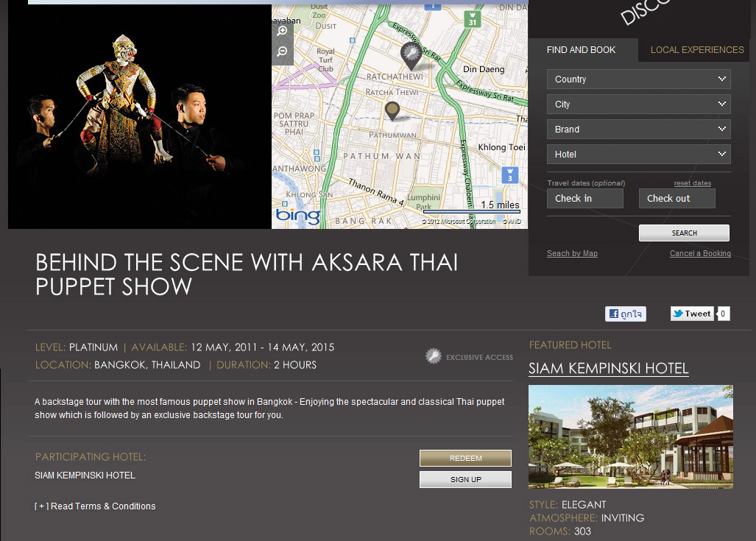Share via the Tweet button

(692, 314)
